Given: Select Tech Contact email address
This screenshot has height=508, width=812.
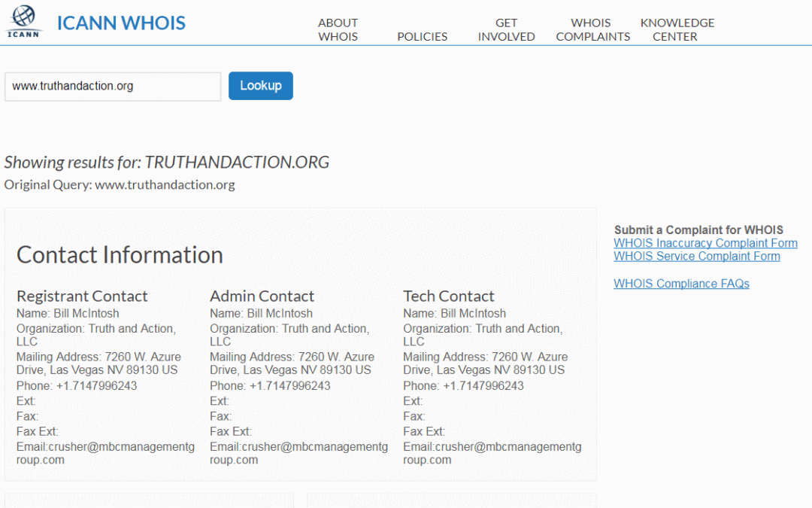Looking at the screenshot, I should 492,454.
